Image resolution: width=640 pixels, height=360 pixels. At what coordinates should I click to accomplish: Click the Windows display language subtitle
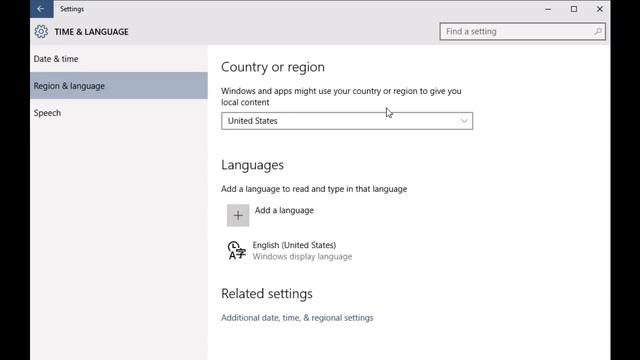coord(302,256)
